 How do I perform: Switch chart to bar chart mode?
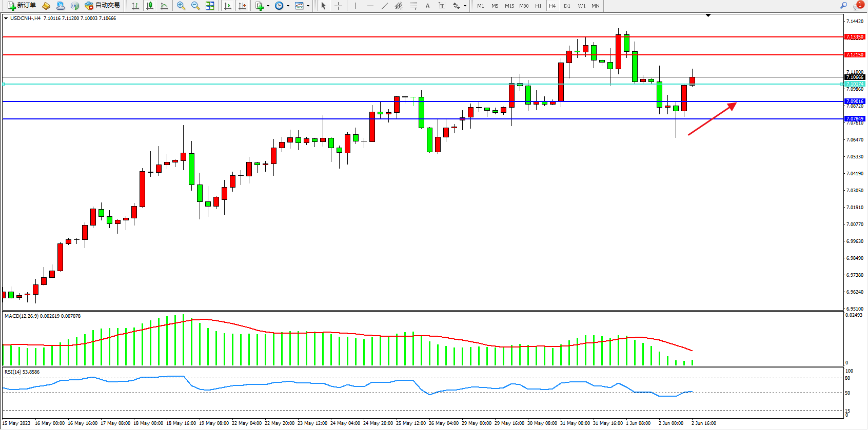tap(135, 6)
